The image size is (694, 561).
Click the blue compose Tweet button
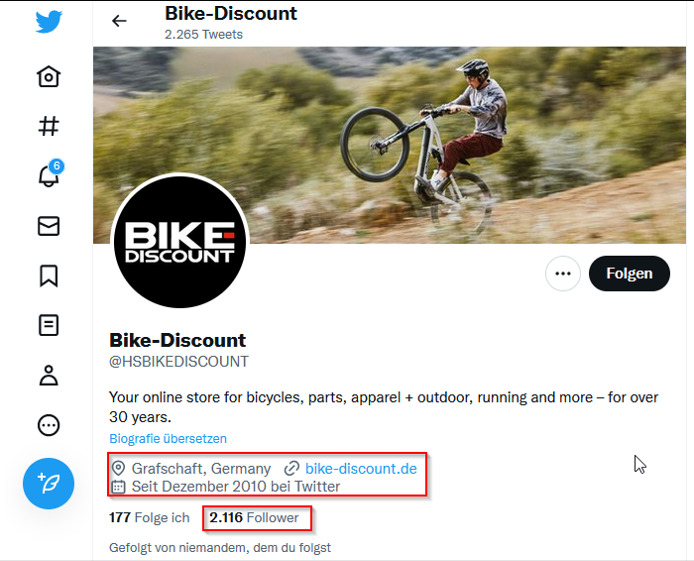click(x=48, y=484)
